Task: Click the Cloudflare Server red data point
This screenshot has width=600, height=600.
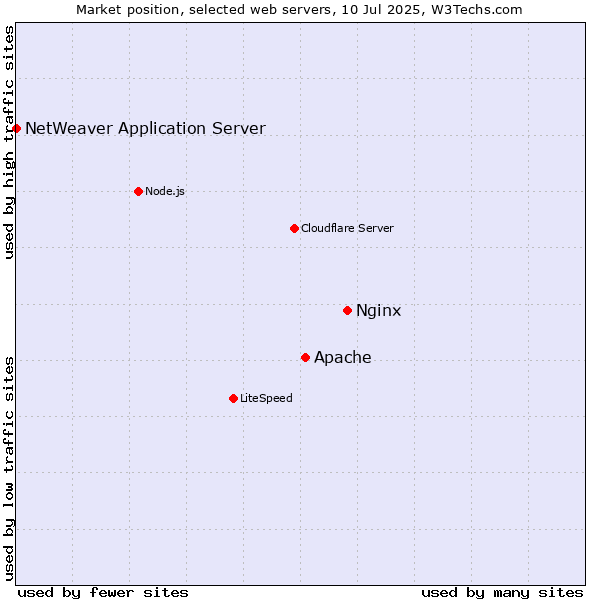Action: pos(294,228)
